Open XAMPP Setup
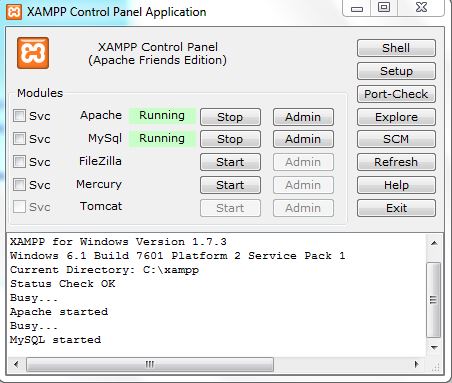Screen dimensions: 452x383 coord(396,71)
